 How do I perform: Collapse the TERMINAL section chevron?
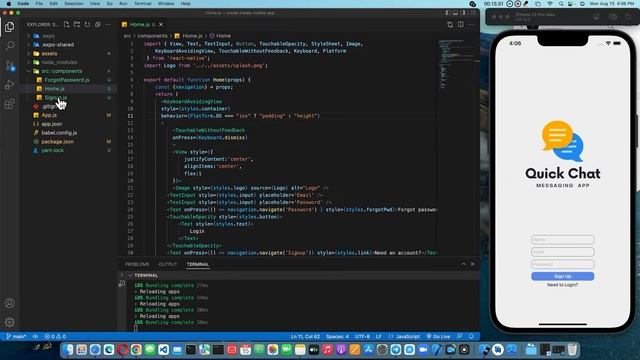point(130,275)
